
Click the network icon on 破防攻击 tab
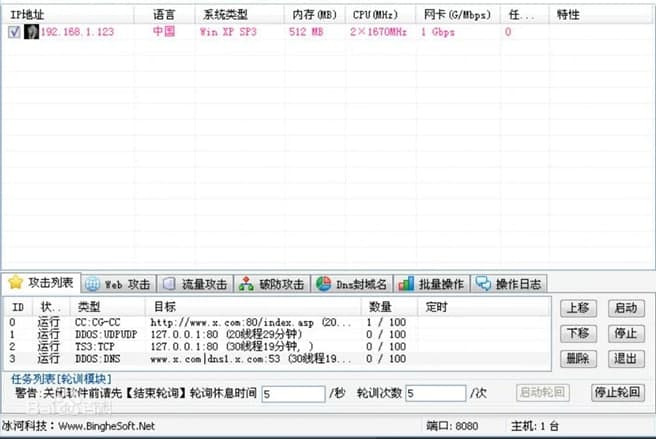[246, 284]
